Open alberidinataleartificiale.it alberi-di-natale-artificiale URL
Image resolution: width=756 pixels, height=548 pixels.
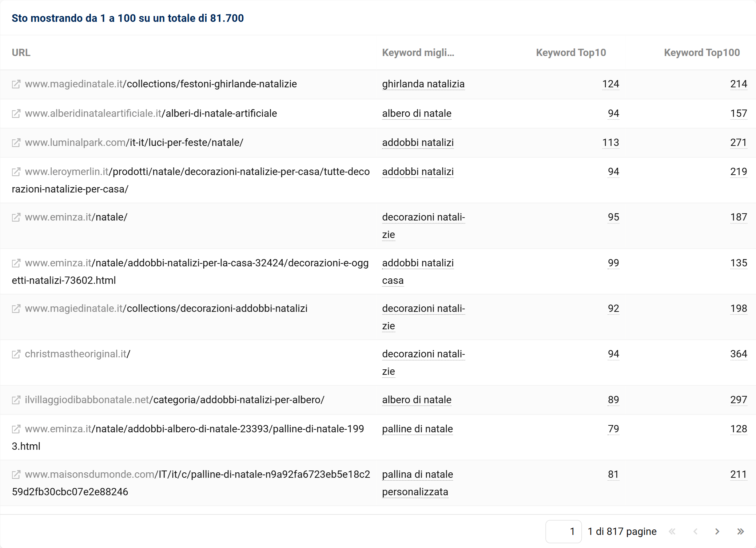[151, 114]
